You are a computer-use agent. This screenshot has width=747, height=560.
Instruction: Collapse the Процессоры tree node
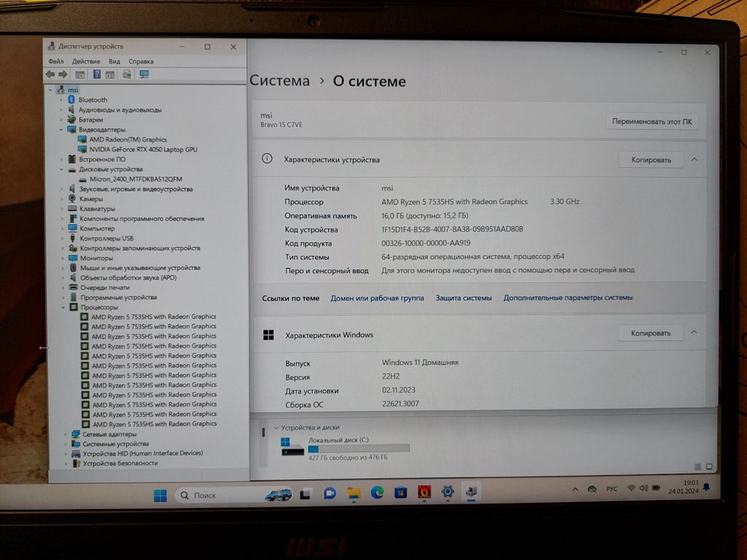click(x=63, y=307)
